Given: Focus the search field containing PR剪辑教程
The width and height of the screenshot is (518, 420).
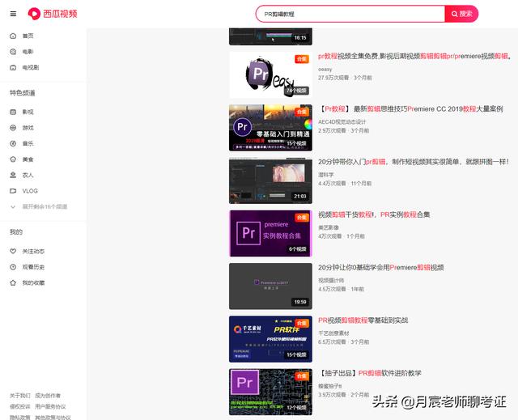Looking at the screenshot, I should pos(350,14).
